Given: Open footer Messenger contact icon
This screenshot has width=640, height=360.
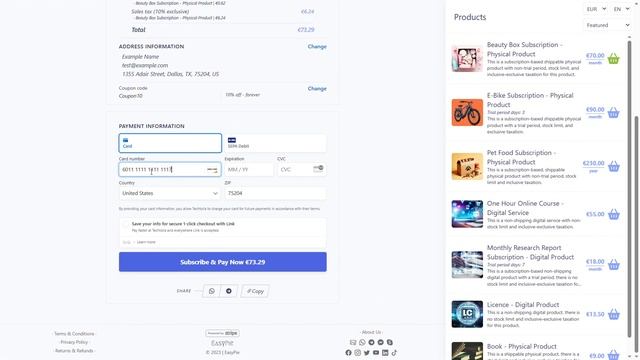Looking at the screenshot, I should coord(380,342).
